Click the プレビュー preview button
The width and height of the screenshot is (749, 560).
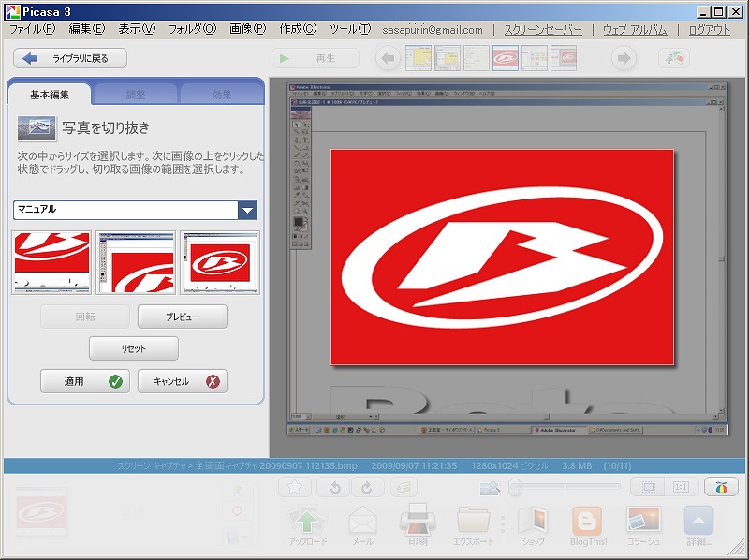tap(183, 317)
